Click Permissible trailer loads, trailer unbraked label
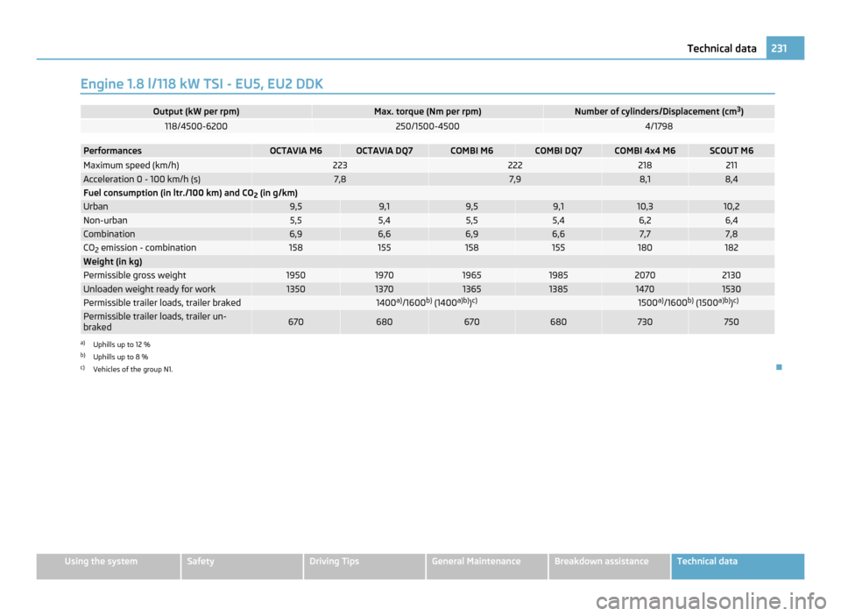 pyautogui.click(x=155, y=322)
